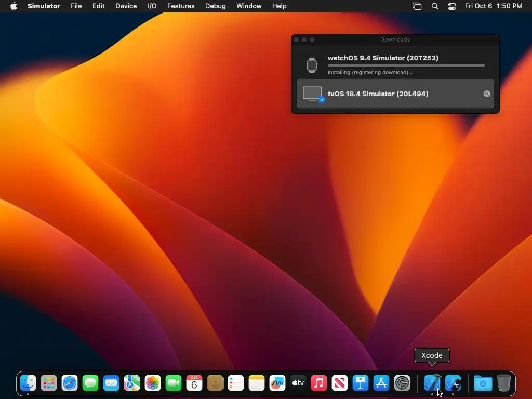This screenshot has width=532, height=399.
Task: Click the date and time in menu bar
Action: pos(494,6)
